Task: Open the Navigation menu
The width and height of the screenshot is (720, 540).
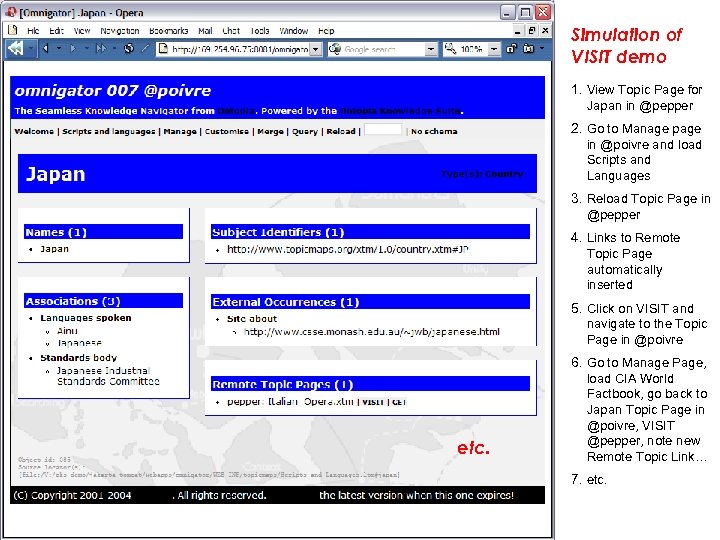Action: click(120, 31)
